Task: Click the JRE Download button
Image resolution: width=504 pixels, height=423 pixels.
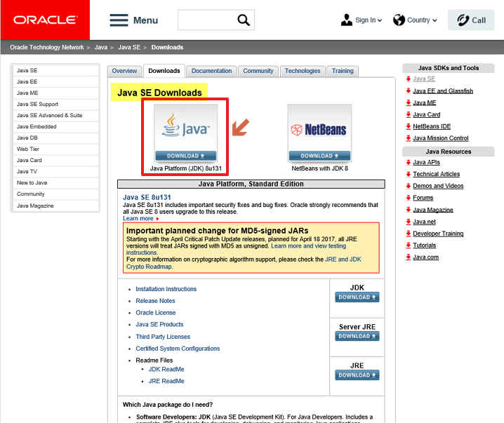Action: [357, 375]
